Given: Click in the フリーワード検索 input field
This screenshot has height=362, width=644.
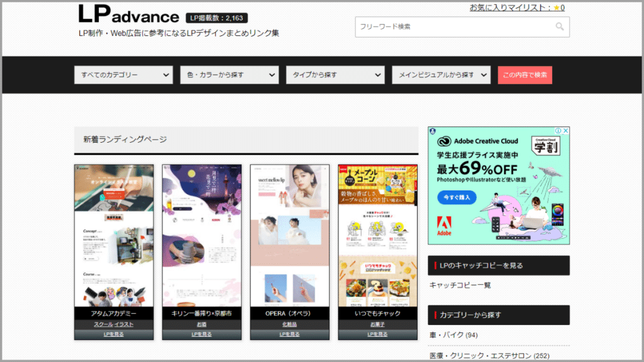Looking at the screenshot, I should (x=453, y=27).
